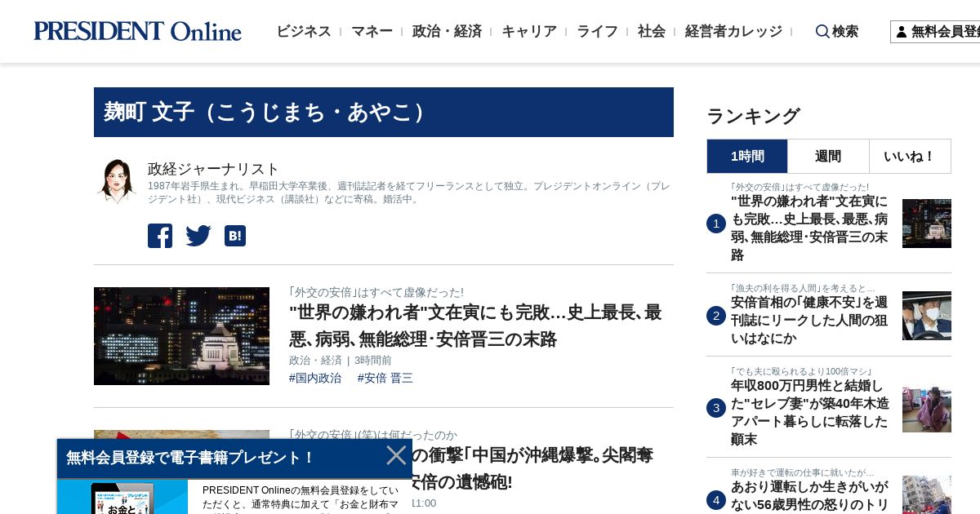Viewport: 980px width, 514px height.
Task: Open the 経営者カレッジ menu
Action: pyautogui.click(x=733, y=31)
